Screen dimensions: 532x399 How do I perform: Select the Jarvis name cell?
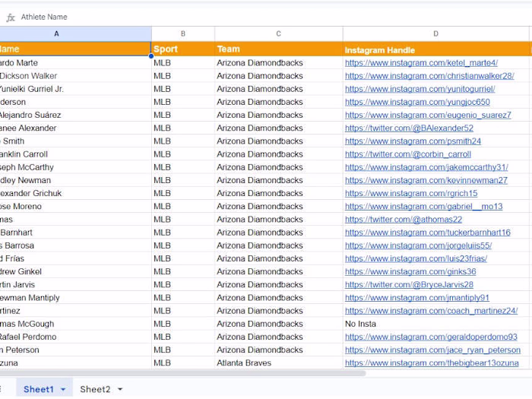(x=75, y=285)
